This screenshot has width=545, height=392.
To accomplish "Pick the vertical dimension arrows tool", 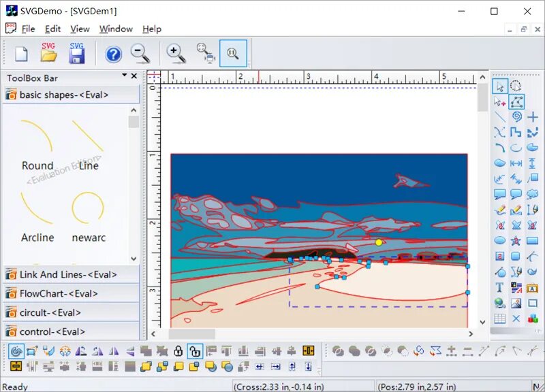I will [532, 163].
